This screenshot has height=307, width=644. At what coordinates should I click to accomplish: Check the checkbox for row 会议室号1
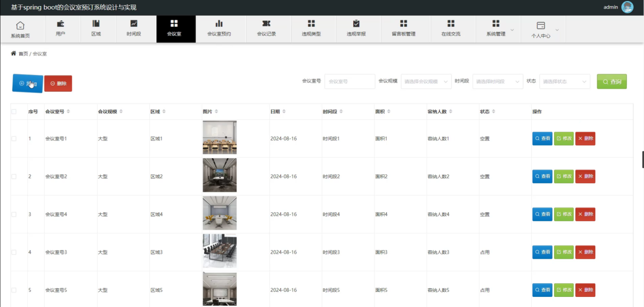click(x=14, y=139)
